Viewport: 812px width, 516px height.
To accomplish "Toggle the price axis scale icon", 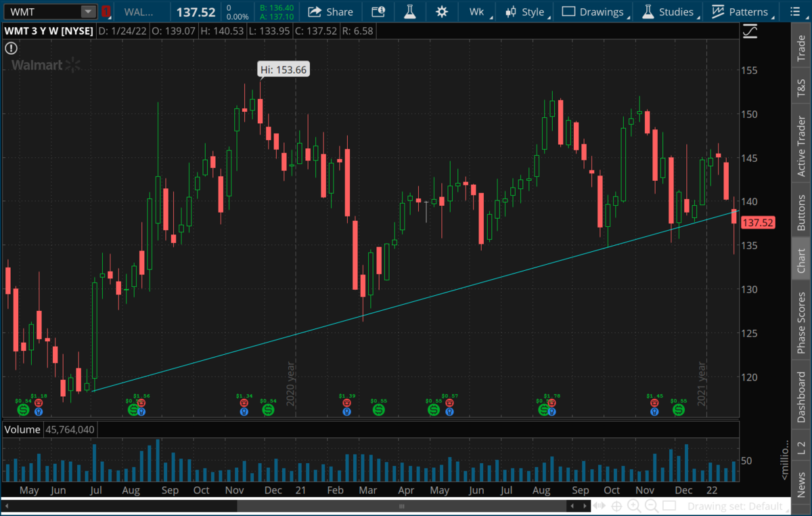I will 749,30.
